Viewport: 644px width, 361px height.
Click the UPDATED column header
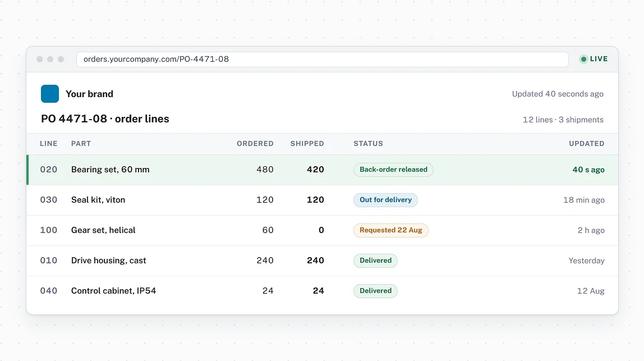(587, 144)
